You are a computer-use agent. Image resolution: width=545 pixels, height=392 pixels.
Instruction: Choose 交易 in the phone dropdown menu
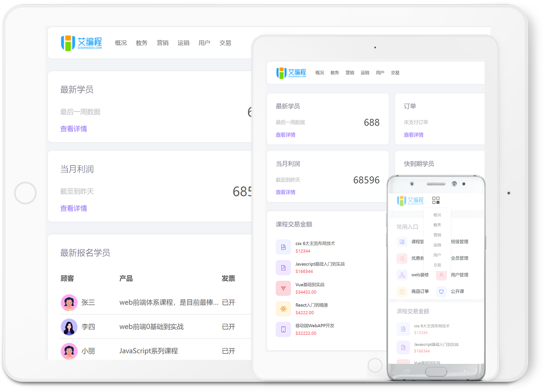[437, 265]
